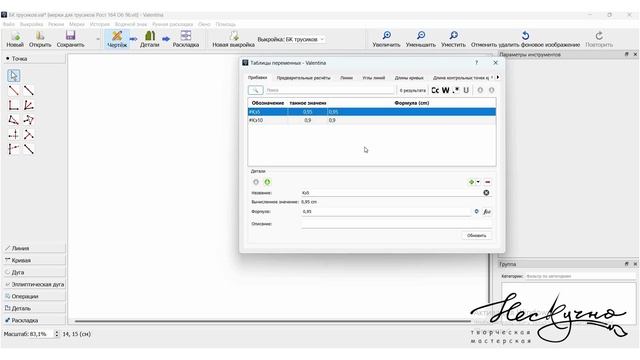
Task: Expand the Эллиптическая дуга toolbox section
Action: click(34, 284)
